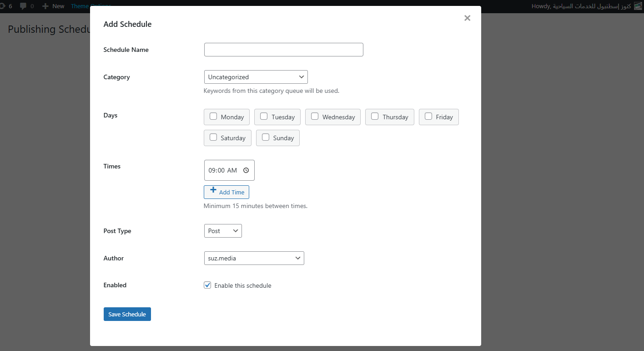
Task: Click the user avatar next to Howdy
Action: click(638, 6)
